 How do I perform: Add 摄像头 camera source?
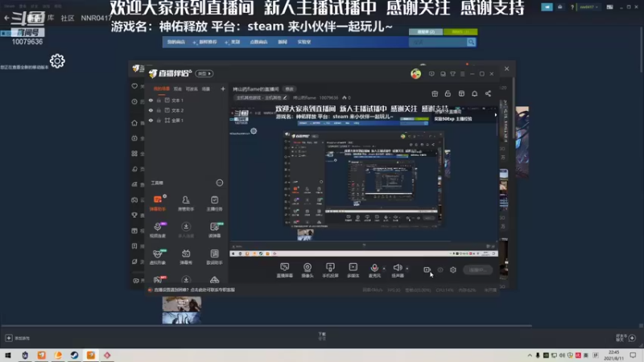[x=308, y=270]
